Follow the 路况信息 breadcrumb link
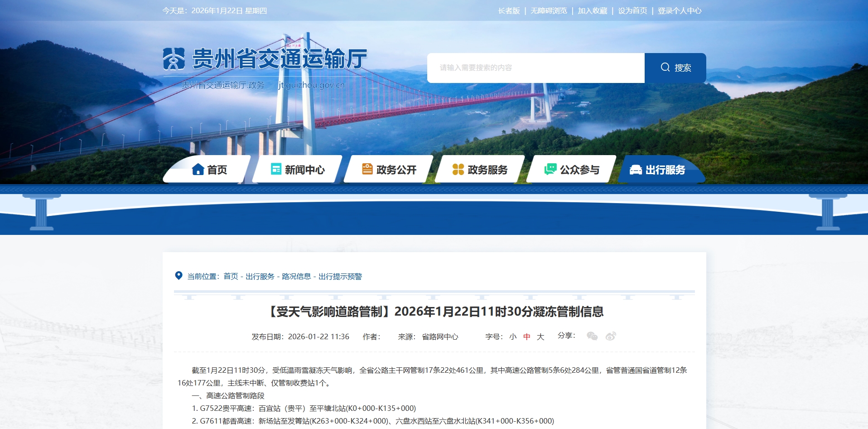Image resolution: width=868 pixels, height=429 pixels. (x=296, y=277)
